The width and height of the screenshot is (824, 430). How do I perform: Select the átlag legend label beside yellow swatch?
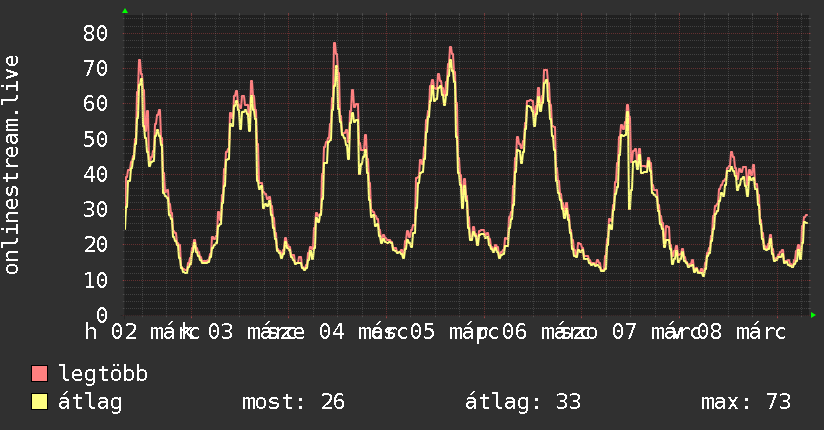(x=90, y=402)
